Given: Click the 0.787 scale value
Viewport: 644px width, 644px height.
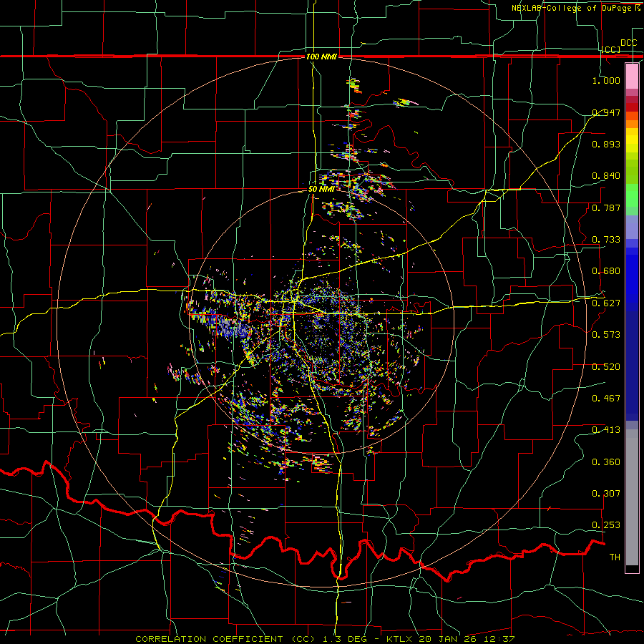Looking at the screenshot, I should coord(606,208).
